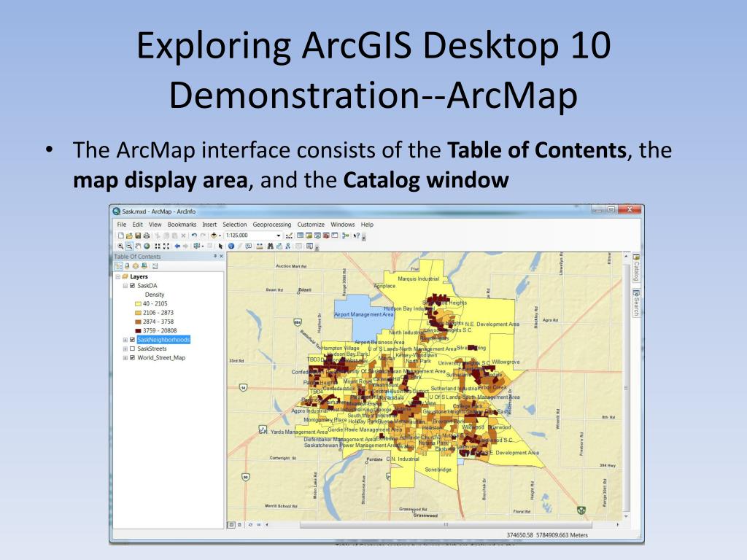Close the Table Of Contents panel
This screenshot has height=560, width=747.
point(222,256)
